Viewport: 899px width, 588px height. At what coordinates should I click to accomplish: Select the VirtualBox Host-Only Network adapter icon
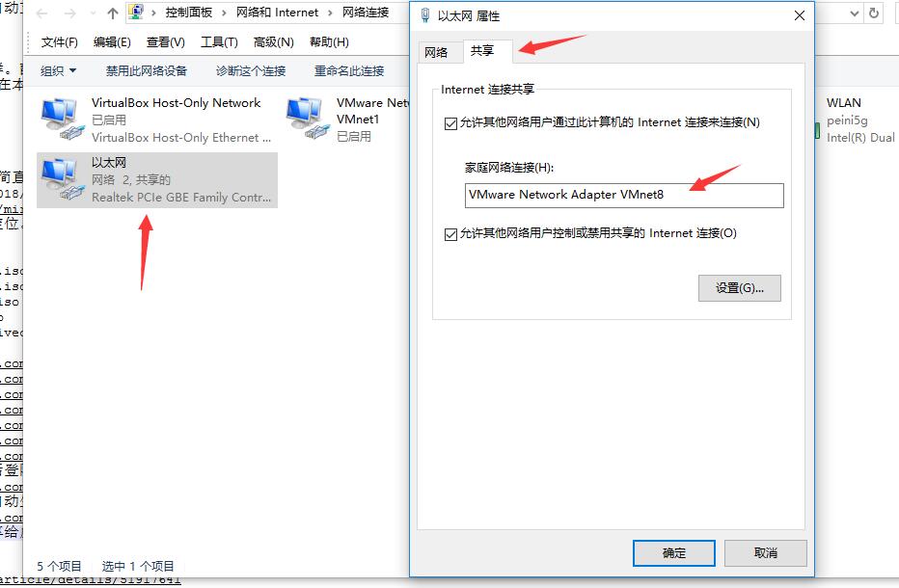(x=60, y=119)
